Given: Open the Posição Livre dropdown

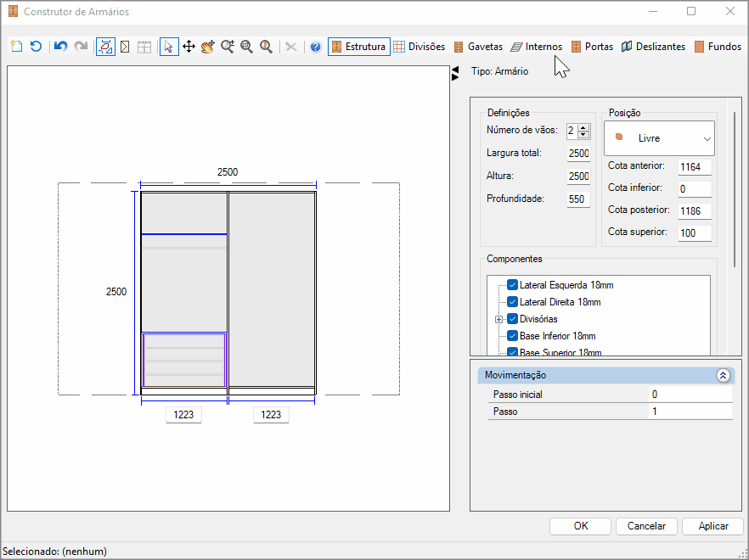Looking at the screenshot, I should (x=659, y=138).
